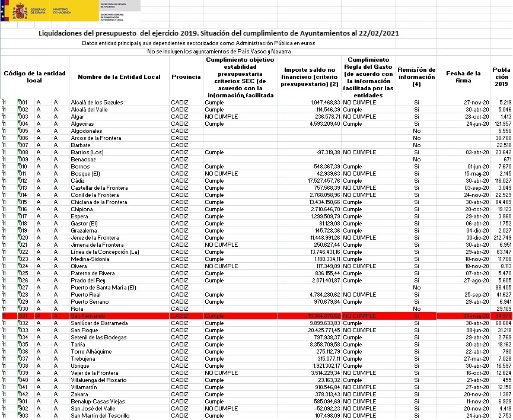
Task: Click the "Nombre de la Entidad Local" header
Action: pyautogui.click(x=119, y=77)
